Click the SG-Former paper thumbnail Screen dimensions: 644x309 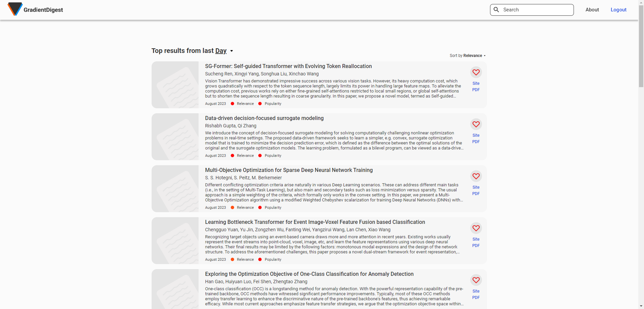(x=175, y=85)
